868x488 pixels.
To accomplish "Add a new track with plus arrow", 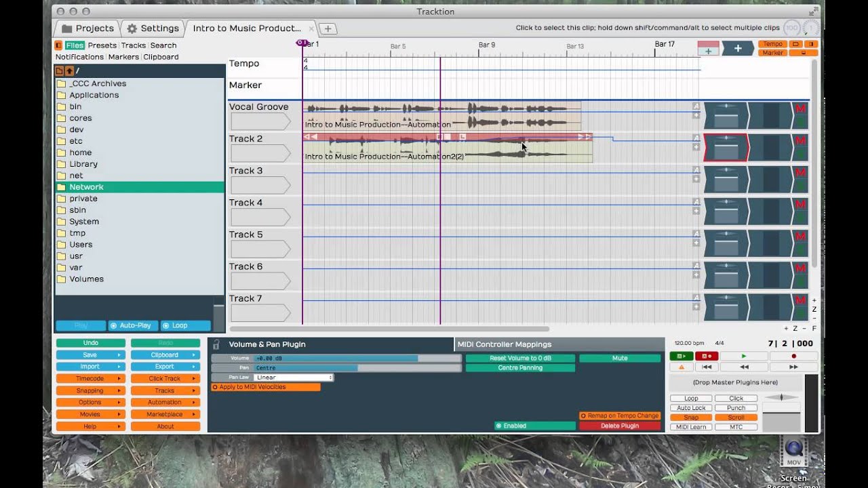I will [737, 48].
